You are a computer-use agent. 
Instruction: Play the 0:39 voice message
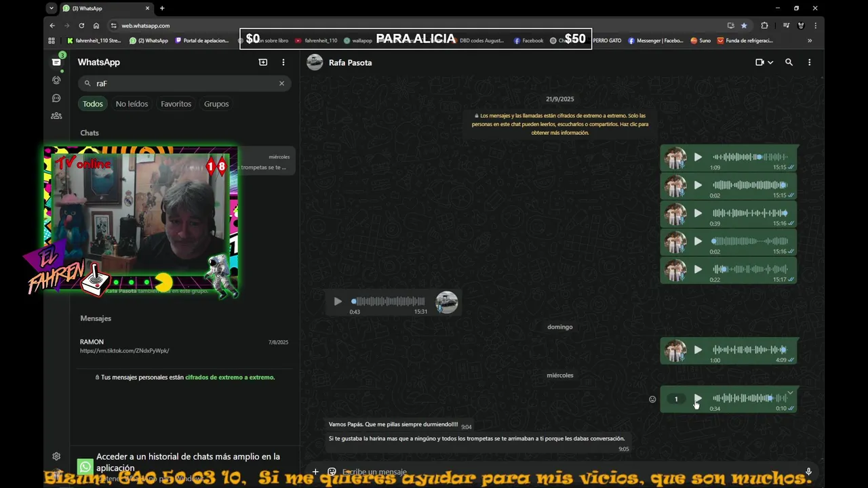pyautogui.click(x=698, y=213)
